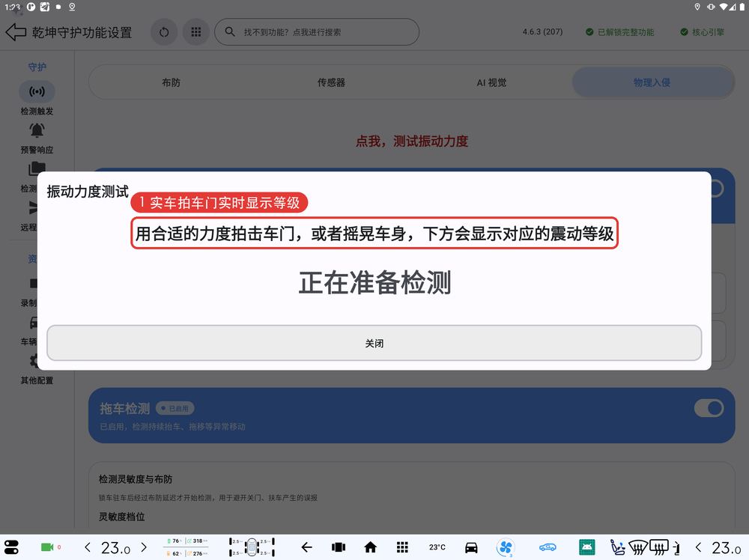Click 点我，测试振动力度 red link
The height and width of the screenshot is (560, 749).
click(412, 141)
